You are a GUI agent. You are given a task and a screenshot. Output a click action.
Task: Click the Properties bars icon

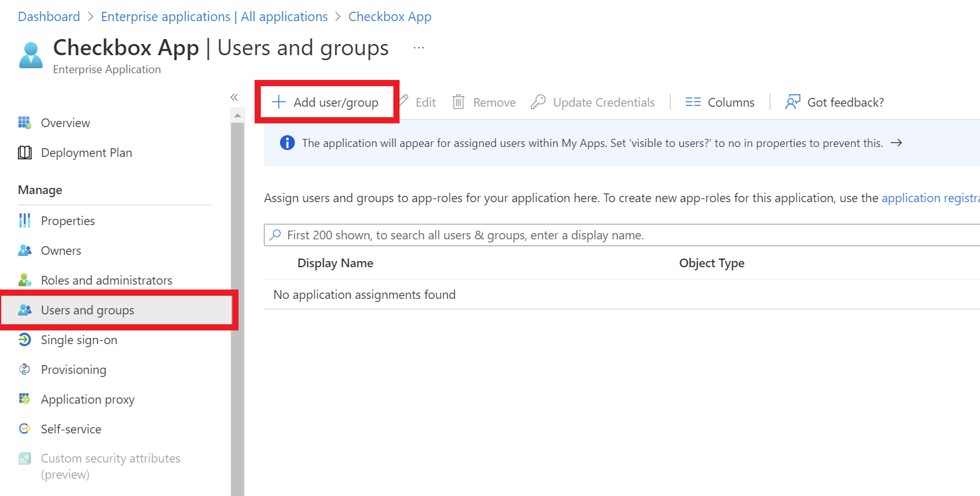coord(25,221)
